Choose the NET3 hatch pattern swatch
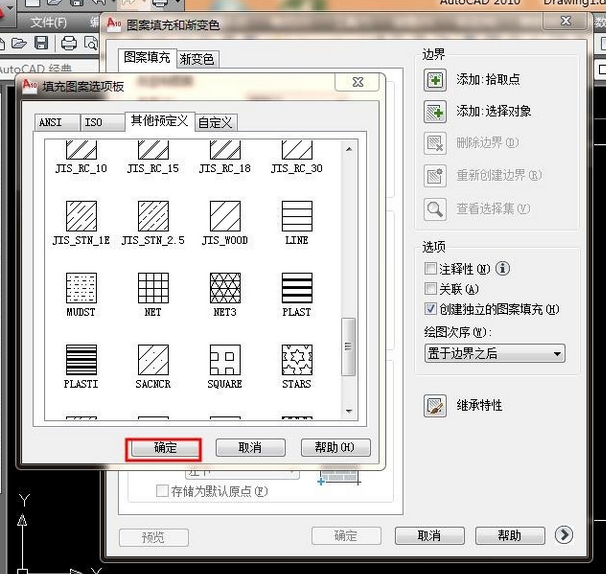Screen dimensions: 606x574 [225, 288]
